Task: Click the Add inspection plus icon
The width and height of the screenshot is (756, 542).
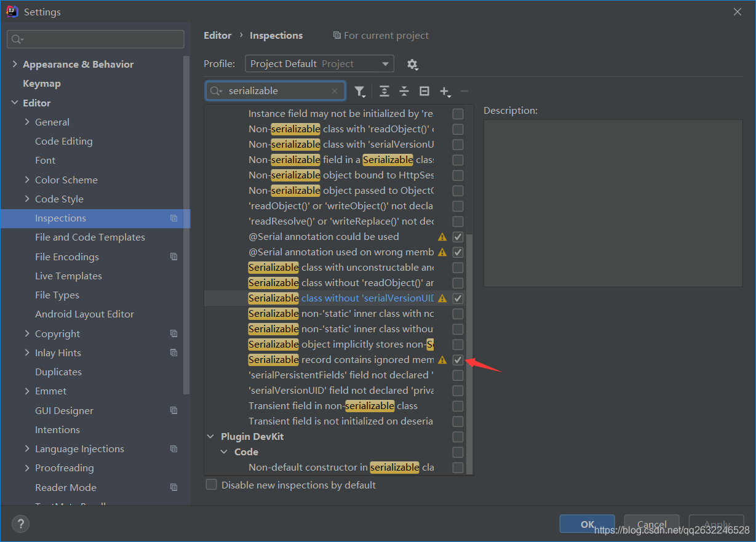Action: [x=445, y=91]
